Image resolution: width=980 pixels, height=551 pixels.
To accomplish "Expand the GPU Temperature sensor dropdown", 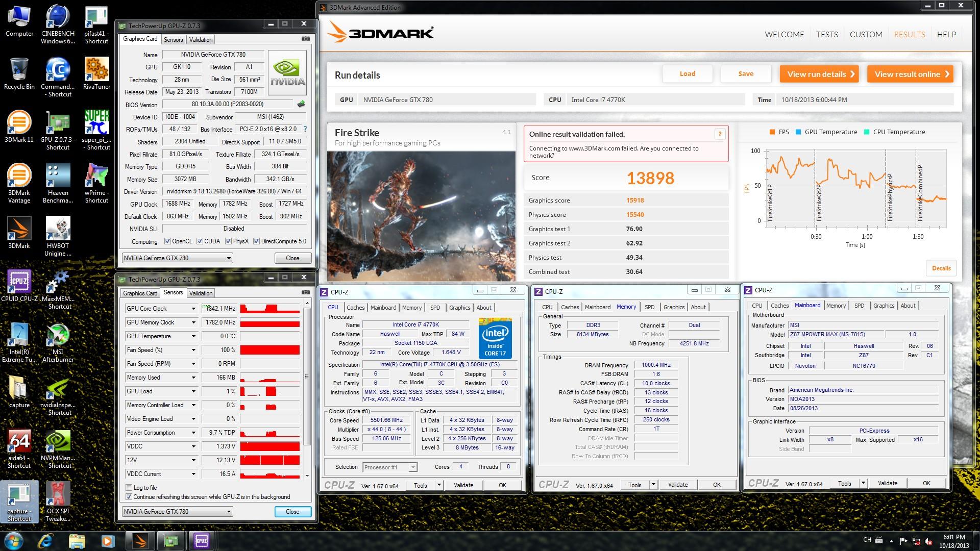I will [x=193, y=336].
